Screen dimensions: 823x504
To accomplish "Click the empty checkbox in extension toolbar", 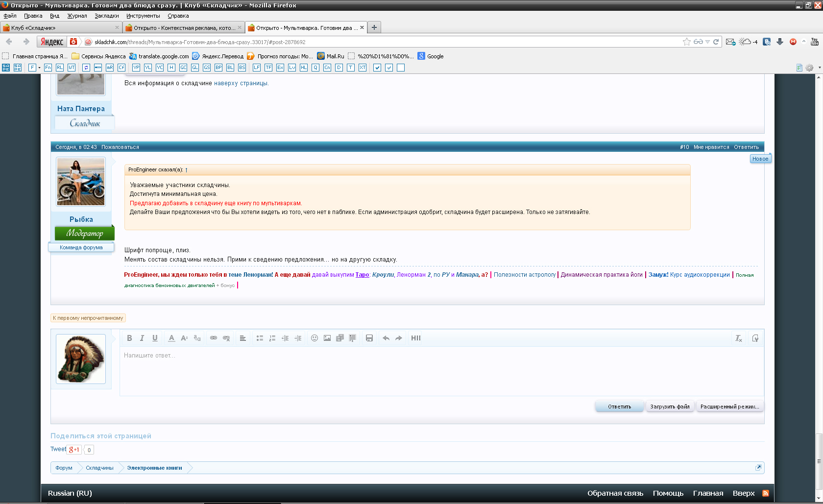I will tap(401, 68).
